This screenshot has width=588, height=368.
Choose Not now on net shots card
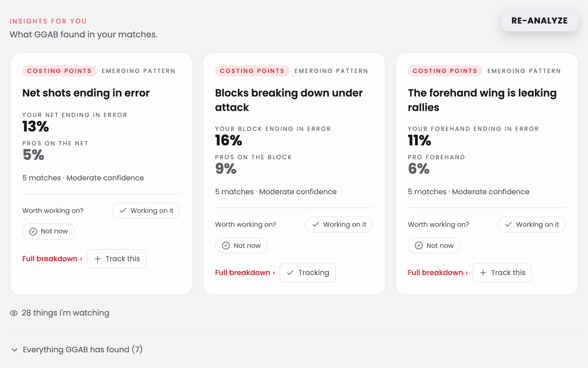pyautogui.click(x=48, y=231)
